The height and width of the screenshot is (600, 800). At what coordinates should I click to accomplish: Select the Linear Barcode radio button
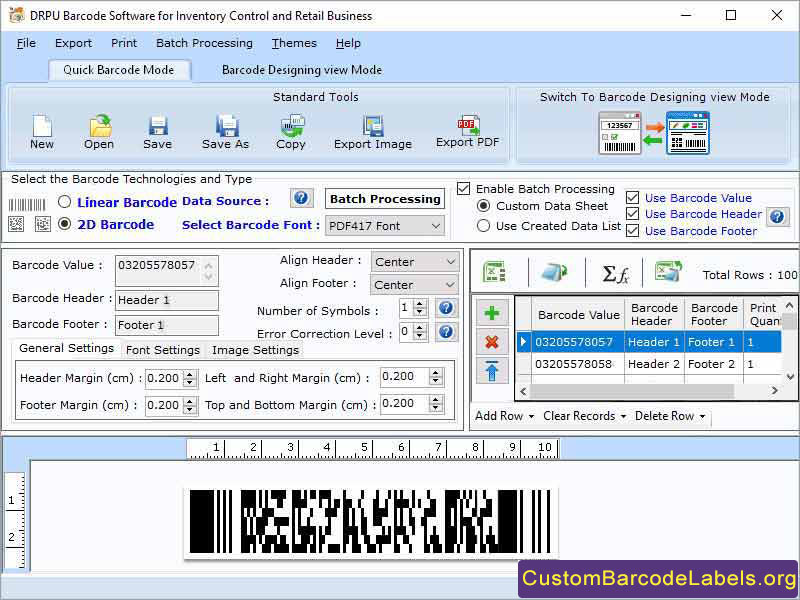tap(62, 200)
